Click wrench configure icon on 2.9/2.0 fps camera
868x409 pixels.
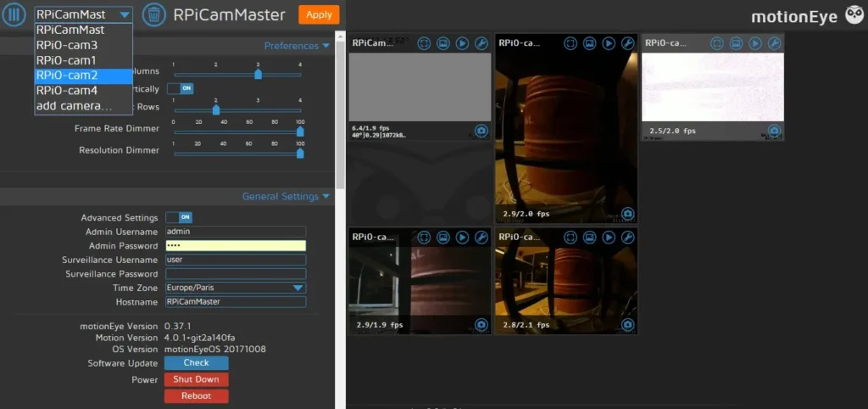[628, 43]
